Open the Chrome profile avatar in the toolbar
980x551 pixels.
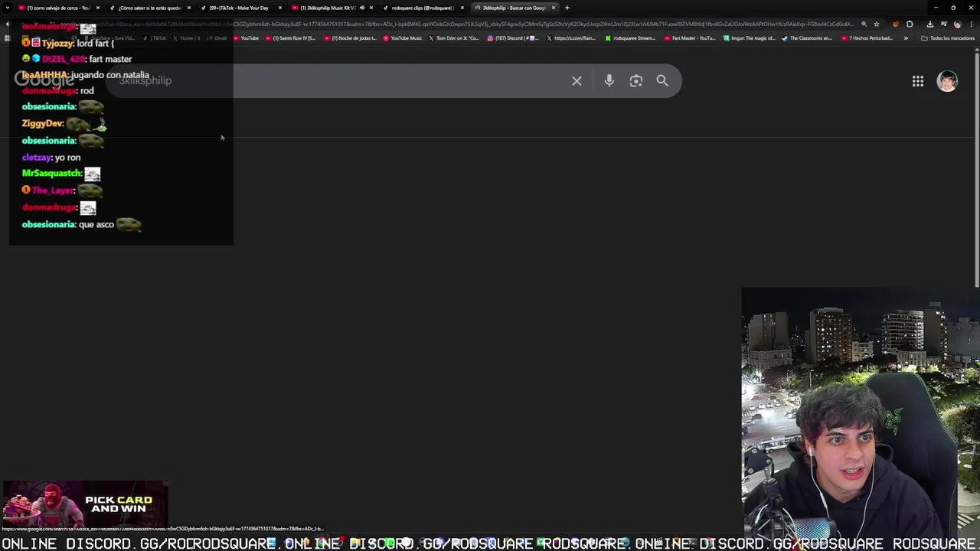957,24
